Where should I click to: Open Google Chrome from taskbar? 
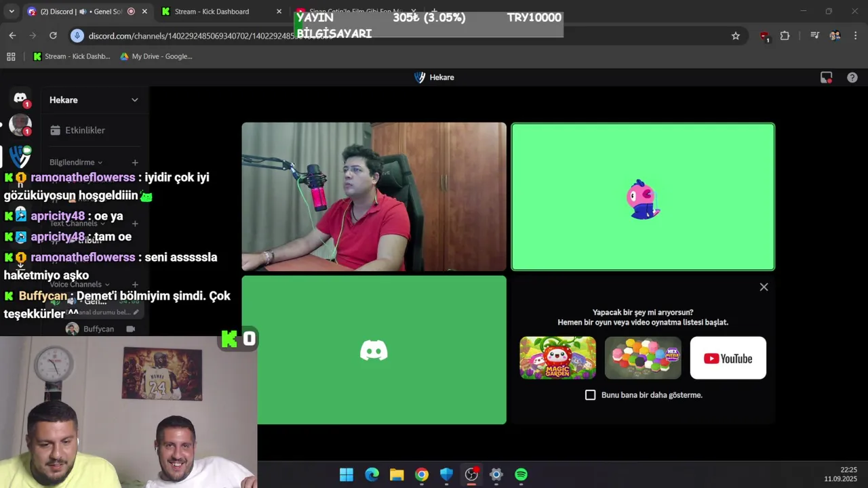click(422, 474)
